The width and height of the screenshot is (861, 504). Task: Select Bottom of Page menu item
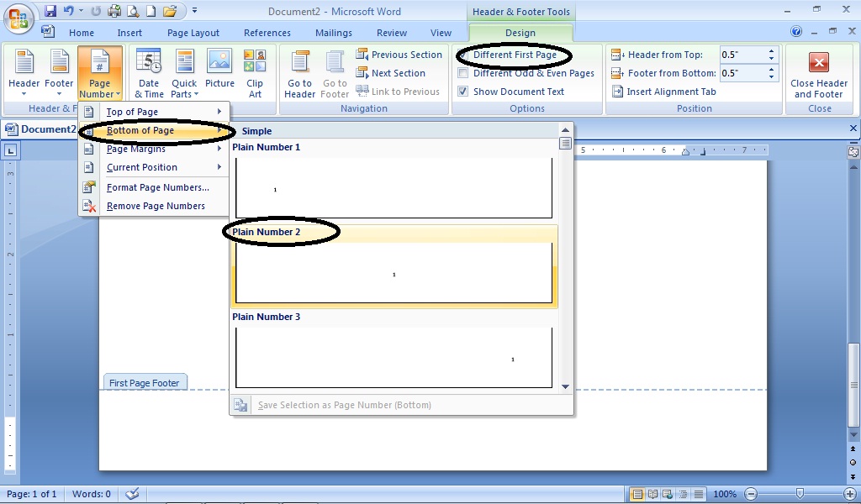click(154, 130)
